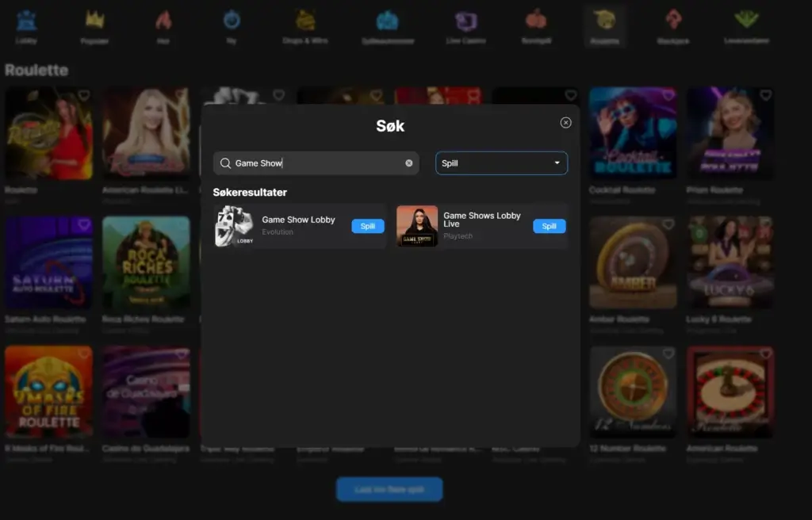Select the highlighted Roulette category tab
Viewport: 812px width, 520px height.
point(605,27)
